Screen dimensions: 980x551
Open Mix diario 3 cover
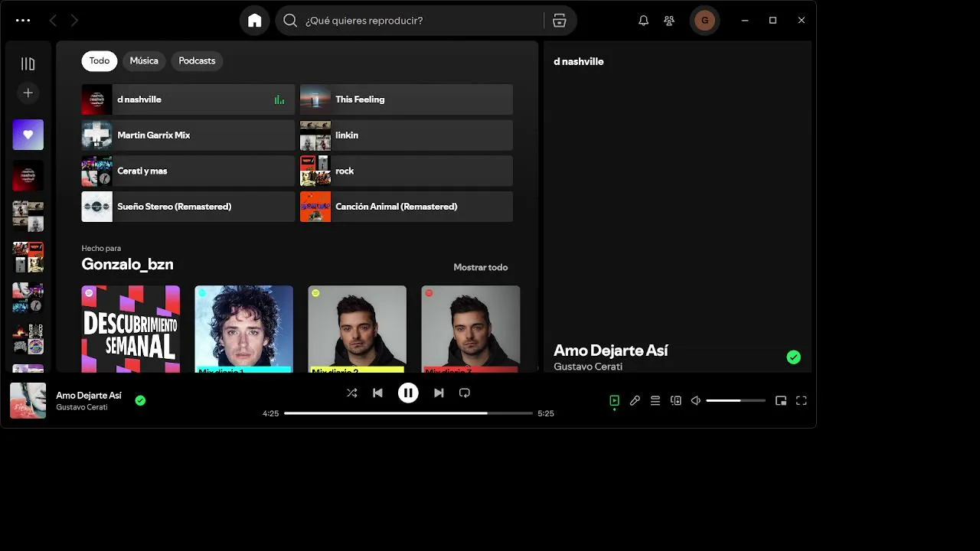pyautogui.click(x=470, y=329)
